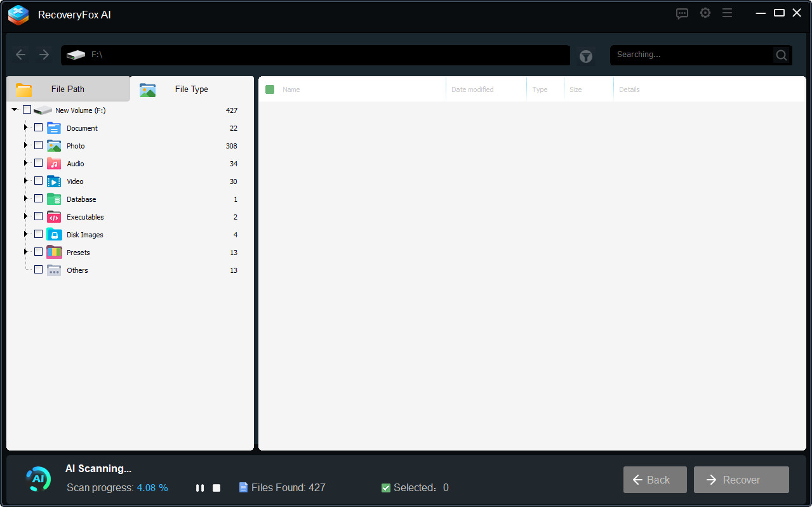812x507 pixels.
Task: Click the RecoveryFox AI logo icon
Action: pyautogui.click(x=18, y=15)
